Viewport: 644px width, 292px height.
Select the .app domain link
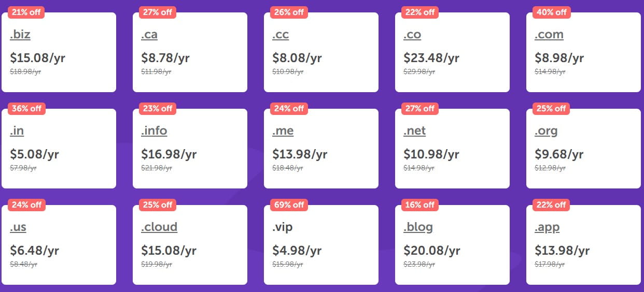pos(547,227)
